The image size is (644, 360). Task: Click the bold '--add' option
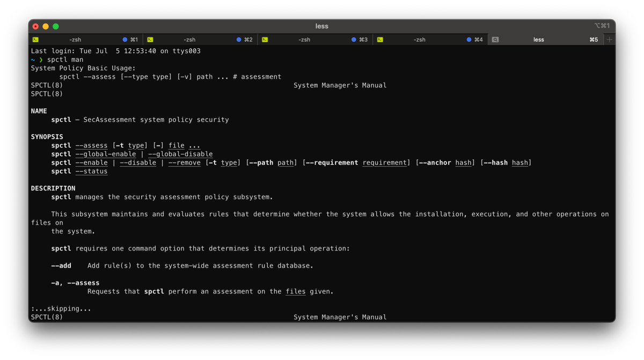(61, 266)
